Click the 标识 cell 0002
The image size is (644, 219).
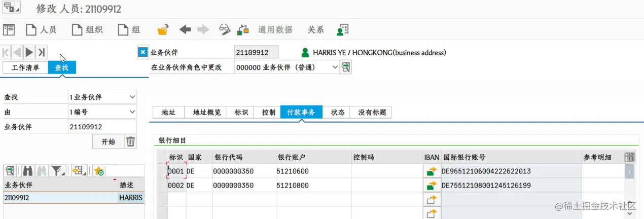(x=176, y=186)
